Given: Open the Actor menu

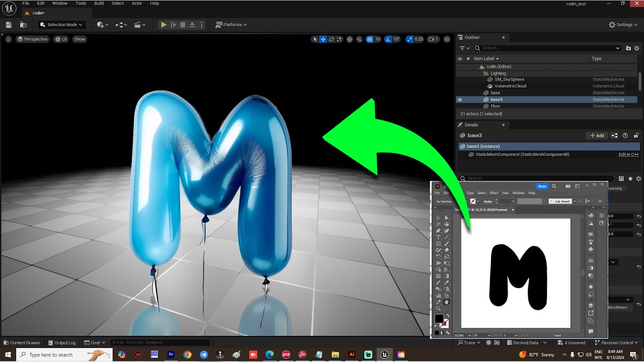Looking at the screenshot, I should point(137,4).
